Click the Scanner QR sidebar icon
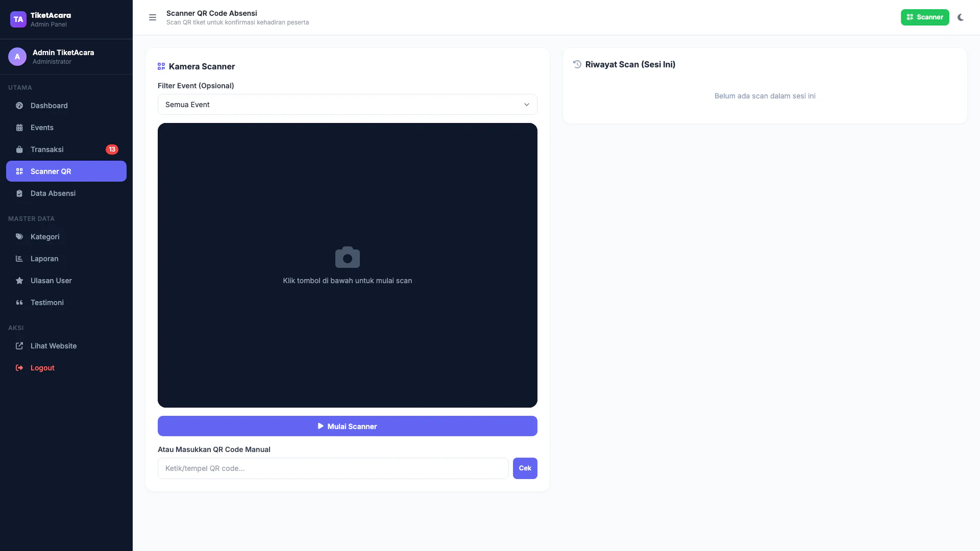Screen dimensions: 980x551 [x=19, y=171]
